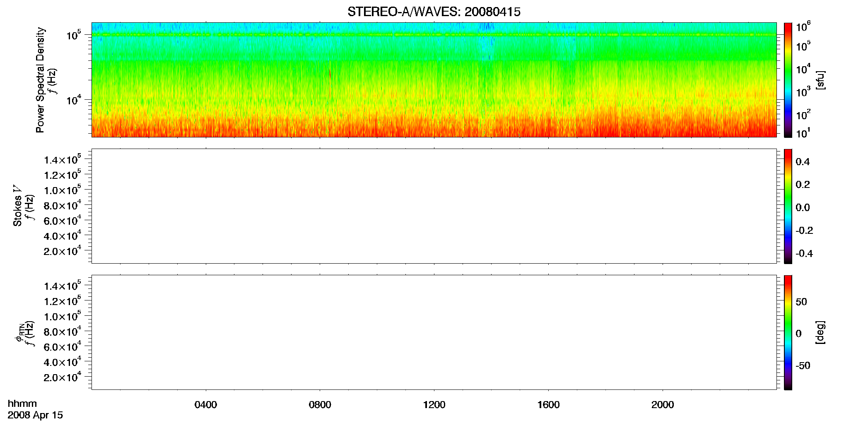The height and width of the screenshot is (447, 868).
Task: Click the 10^4 label on sfu colorbar
Action: coord(803,69)
